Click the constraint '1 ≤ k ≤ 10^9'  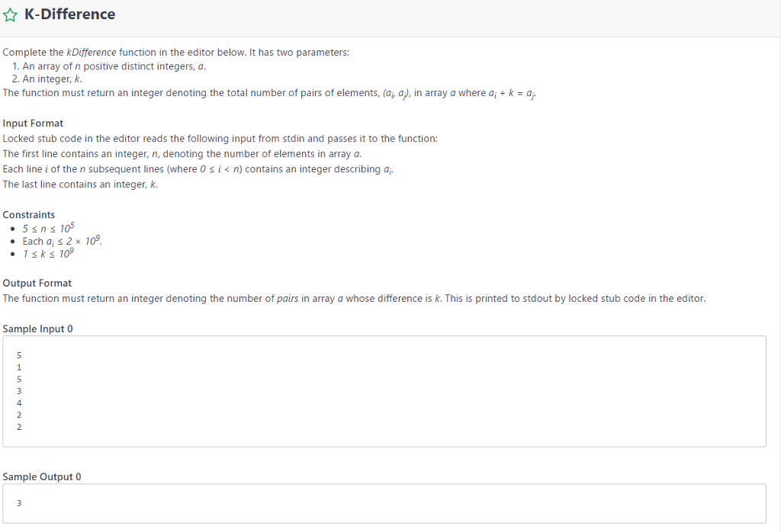(x=48, y=254)
